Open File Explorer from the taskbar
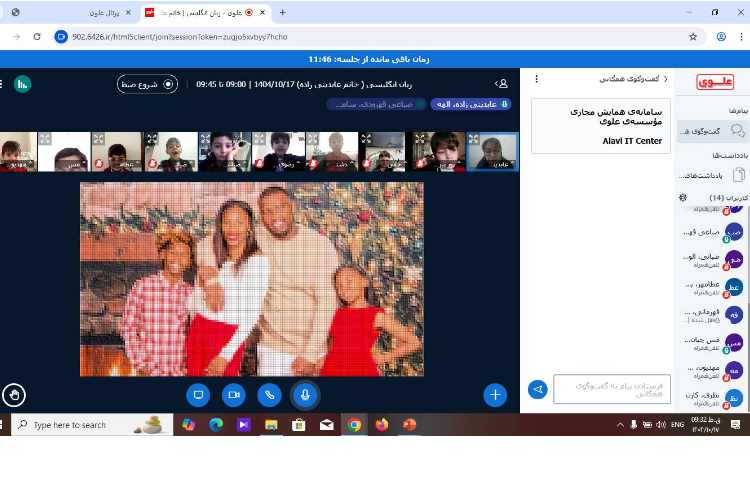This screenshot has height=480, width=750. tap(271, 425)
